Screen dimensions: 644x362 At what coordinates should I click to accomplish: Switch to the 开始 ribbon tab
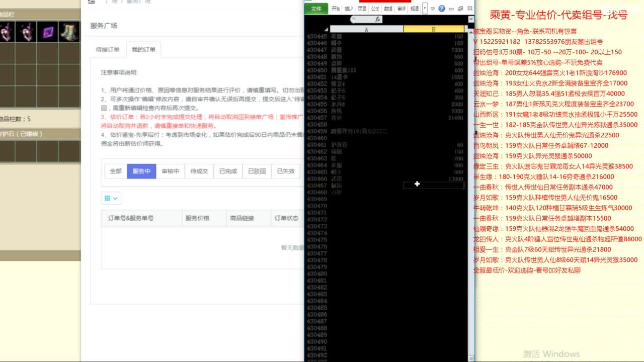[x=336, y=9]
